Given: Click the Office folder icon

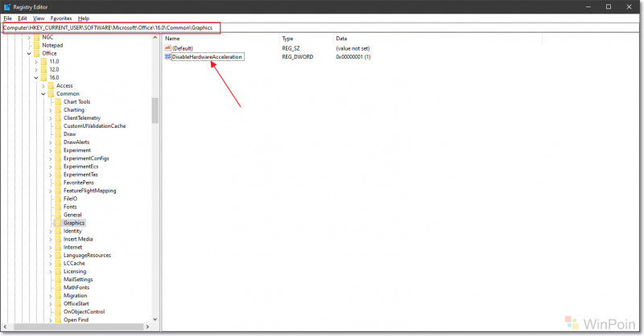Looking at the screenshot, I should coord(36,53).
